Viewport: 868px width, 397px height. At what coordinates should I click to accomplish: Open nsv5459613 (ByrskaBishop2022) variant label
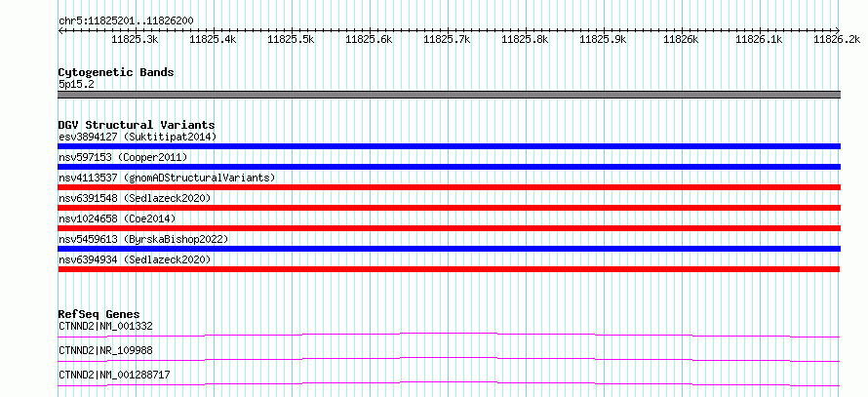143,239
